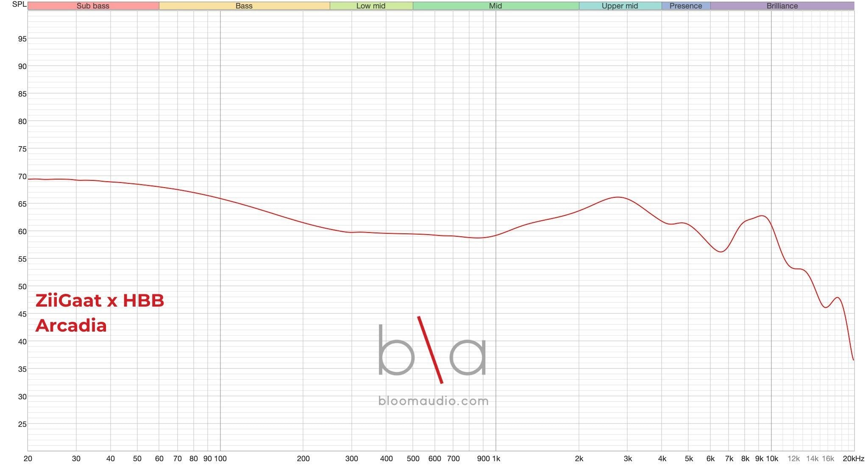
Task: Click the 500 Hz frequency axis label
Action: tap(413, 459)
